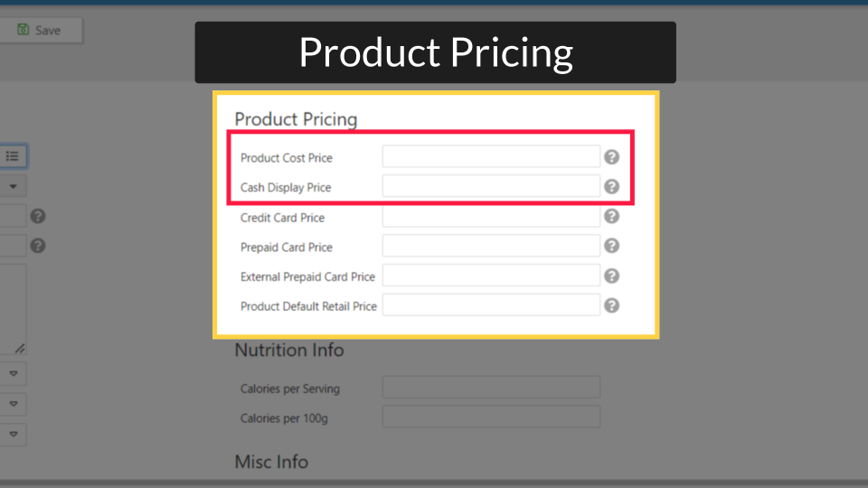Focus the Product Cost Price field
868x488 pixels.
point(491,156)
